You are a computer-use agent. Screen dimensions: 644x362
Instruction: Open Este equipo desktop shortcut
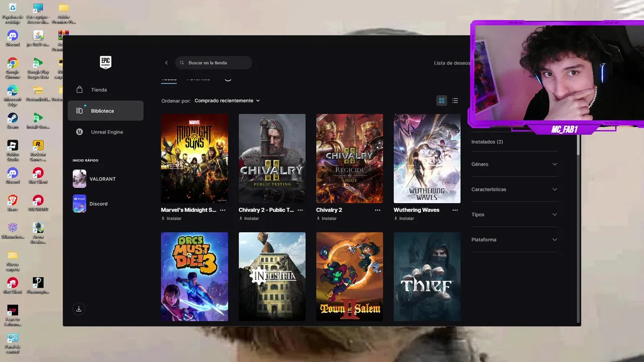coord(38,13)
